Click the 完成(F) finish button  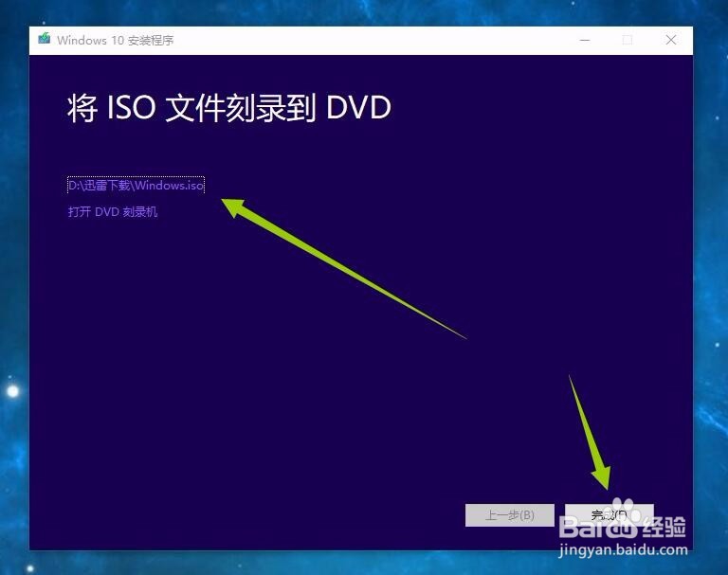tap(610, 515)
